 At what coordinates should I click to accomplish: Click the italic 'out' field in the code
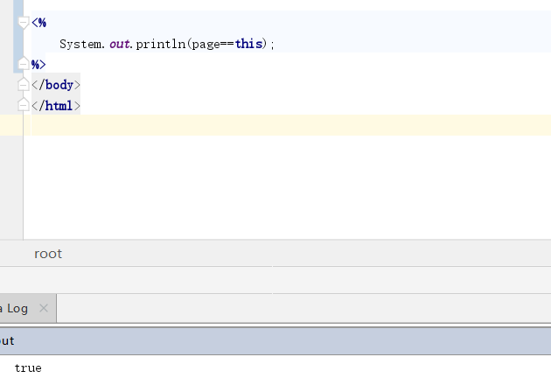(x=120, y=44)
